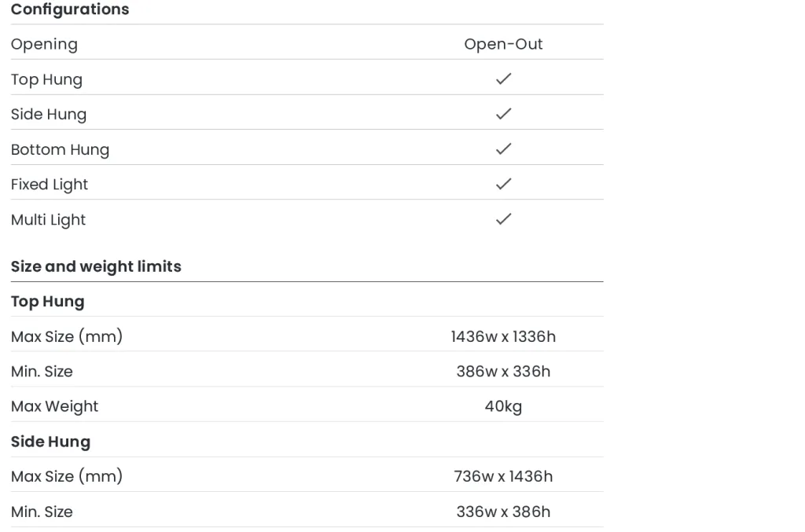Click the 1436w x 1336h max size value
This screenshot has height=532, width=805.
coord(503,336)
